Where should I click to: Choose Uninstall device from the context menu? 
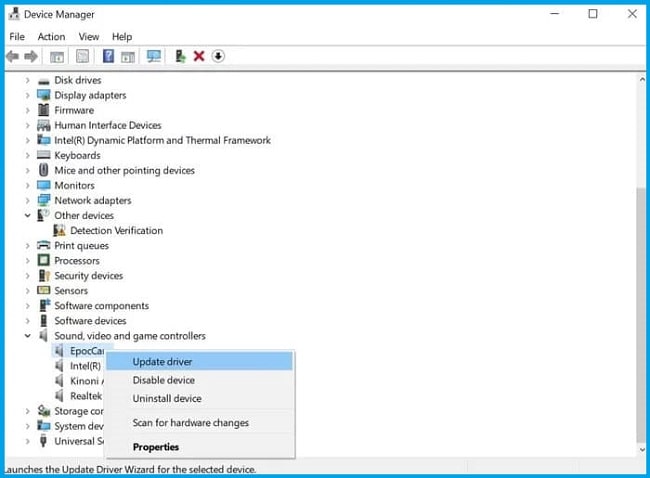[199, 398]
